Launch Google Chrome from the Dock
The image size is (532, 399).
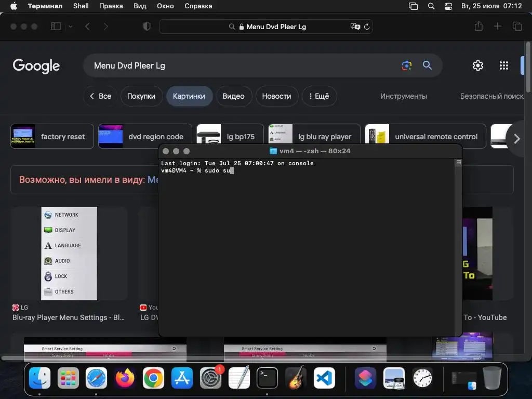pos(153,378)
